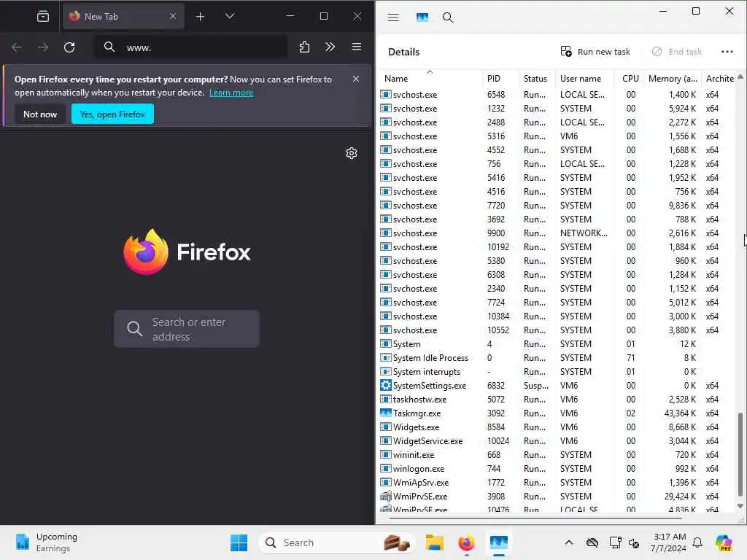Open clock showing 3:17 AM
Viewport: 747px width, 560px height.
(668, 542)
